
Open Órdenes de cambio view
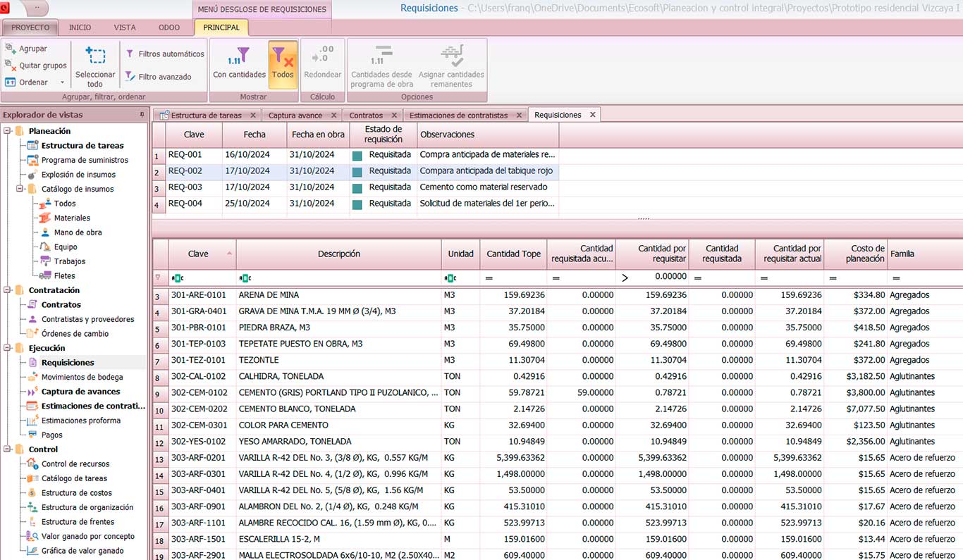tap(75, 334)
